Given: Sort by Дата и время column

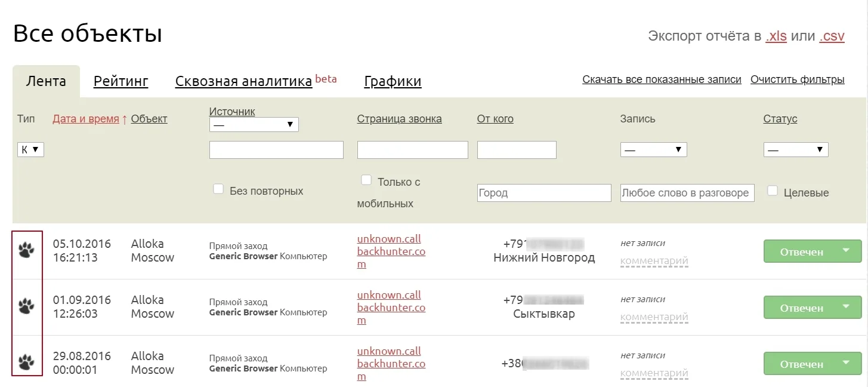Looking at the screenshot, I should (x=86, y=119).
